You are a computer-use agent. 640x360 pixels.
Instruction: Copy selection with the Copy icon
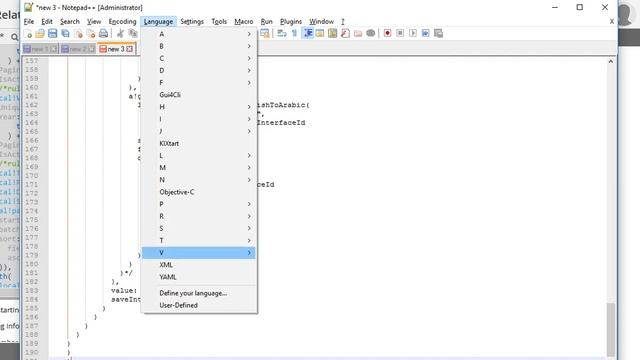pyautogui.click(x=133, y=33)
